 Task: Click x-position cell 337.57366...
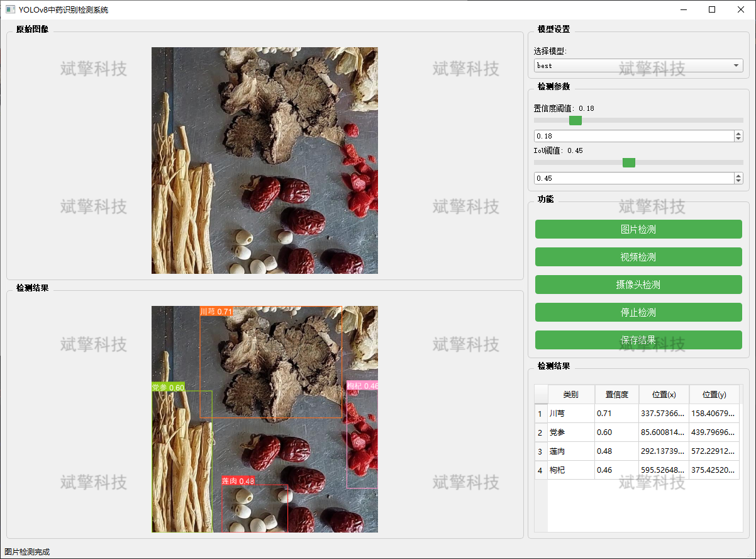(x=664, y=414)
